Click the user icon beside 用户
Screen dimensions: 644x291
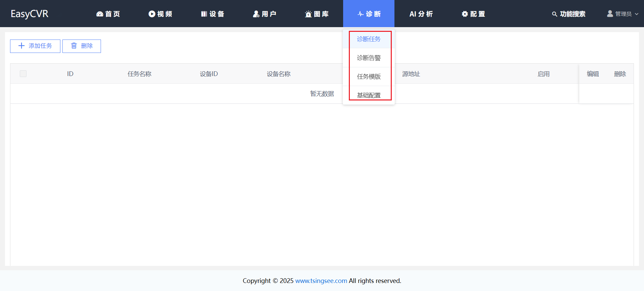[x=256, y=14]
